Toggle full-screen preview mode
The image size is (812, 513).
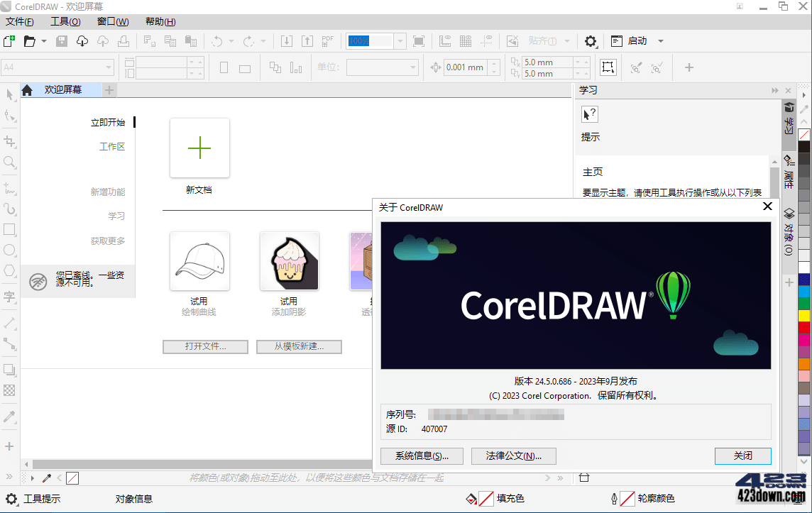419,40
